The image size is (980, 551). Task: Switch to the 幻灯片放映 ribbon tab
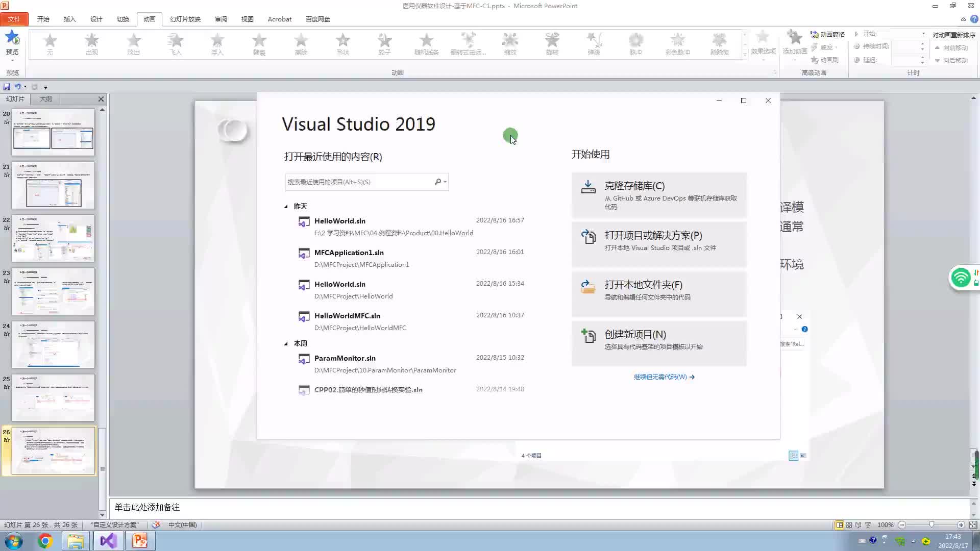(x=185, y=19)
